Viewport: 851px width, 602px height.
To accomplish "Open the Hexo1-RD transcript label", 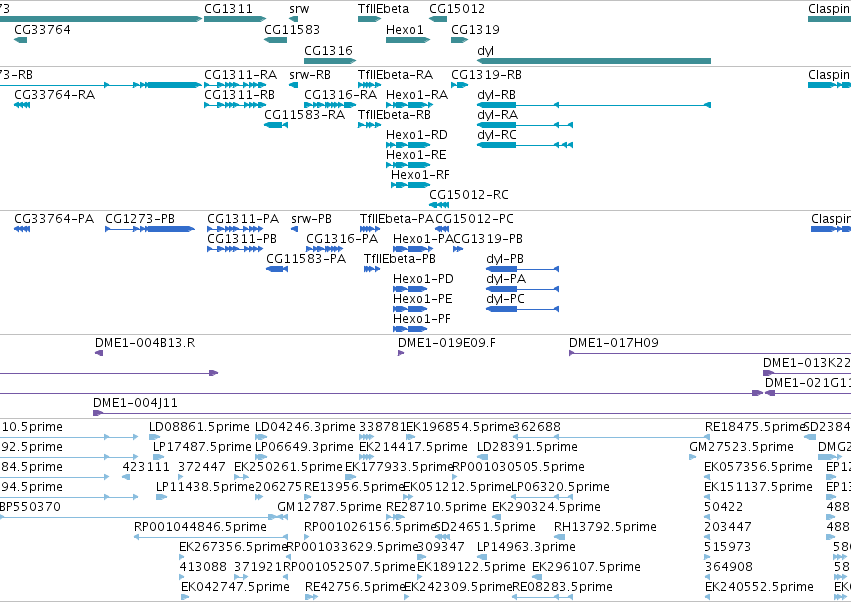I will 417,135.
